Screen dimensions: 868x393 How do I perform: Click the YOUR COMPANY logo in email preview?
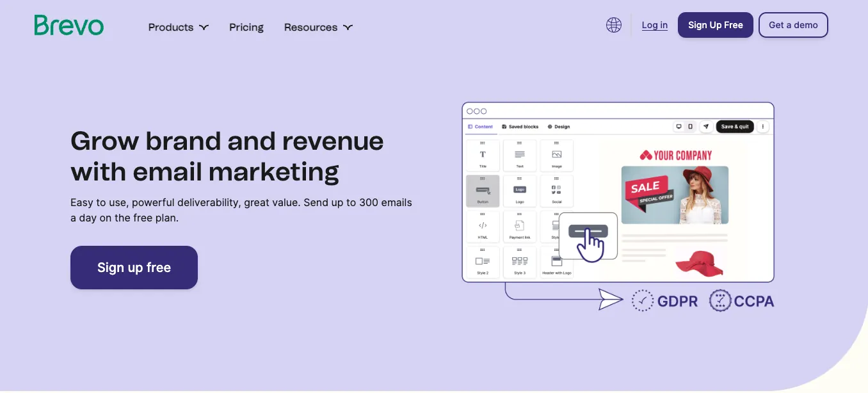[676, 155]
